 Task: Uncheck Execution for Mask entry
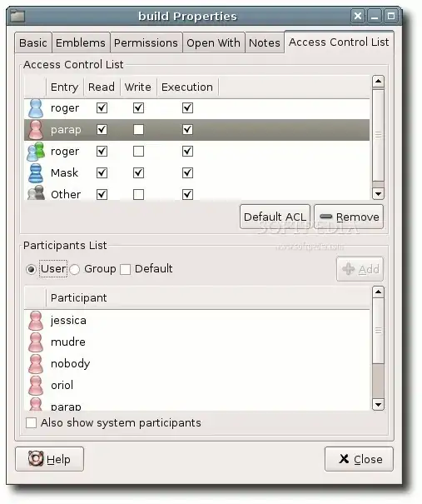pos(187,173)
